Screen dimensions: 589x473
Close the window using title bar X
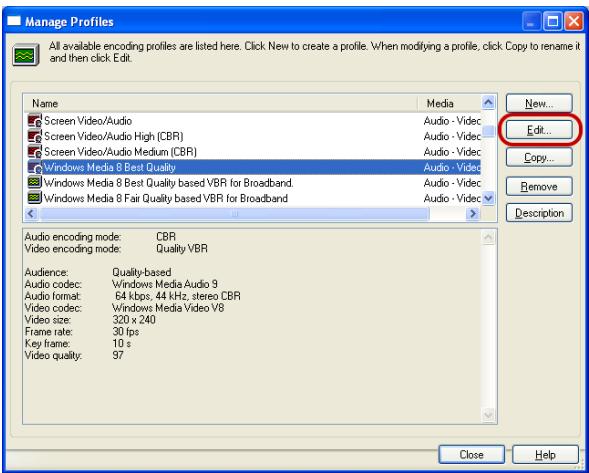pos(574,21)
